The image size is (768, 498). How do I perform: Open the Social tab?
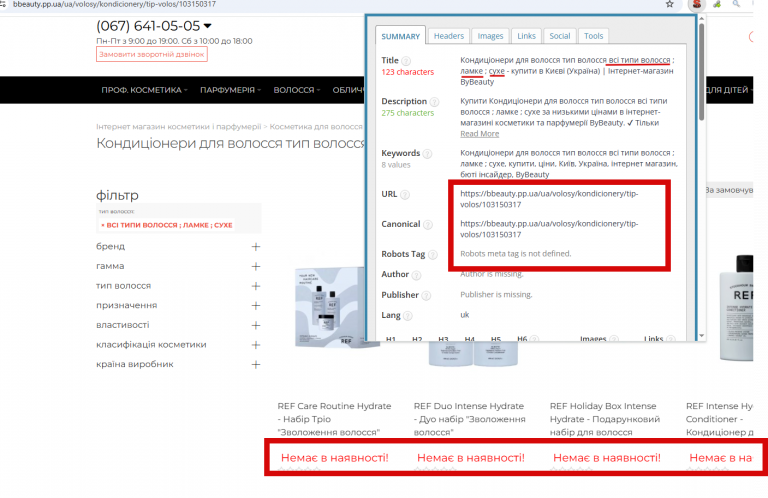pyautogui.click(x=560, y=36)
